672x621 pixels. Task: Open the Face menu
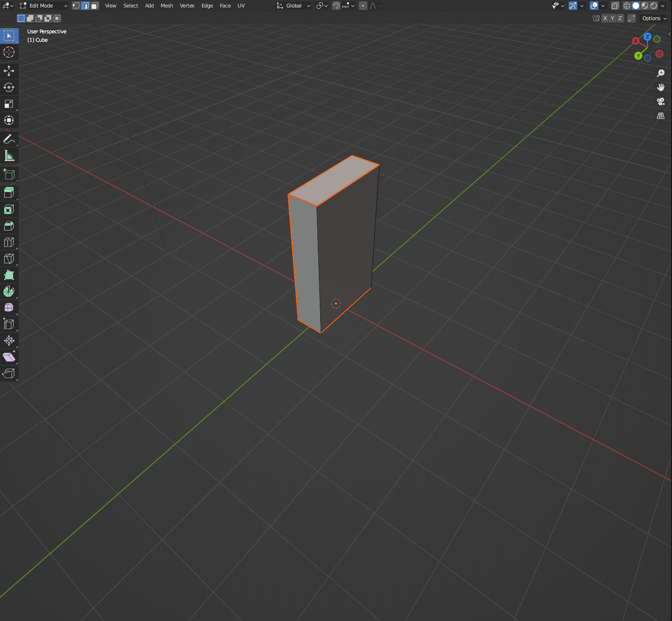(225, 6)
